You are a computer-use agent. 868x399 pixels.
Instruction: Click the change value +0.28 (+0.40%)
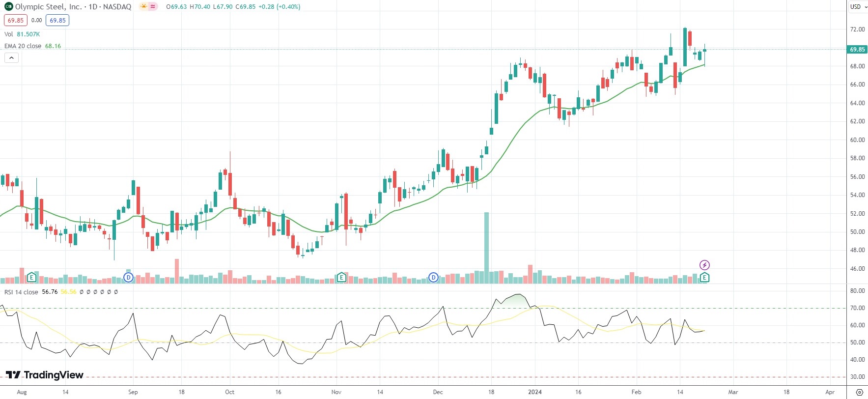280,7
